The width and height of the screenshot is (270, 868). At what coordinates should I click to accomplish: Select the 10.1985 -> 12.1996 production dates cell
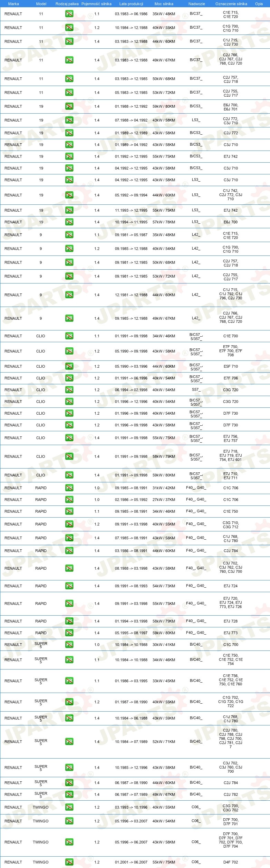click(131, 768)
